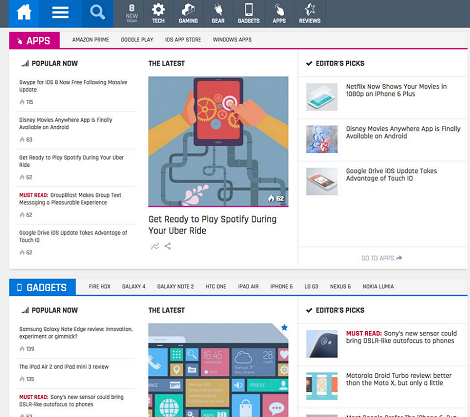Click the blue Gadgets section header
470x417 pixels.
click(x=42, y=287)
